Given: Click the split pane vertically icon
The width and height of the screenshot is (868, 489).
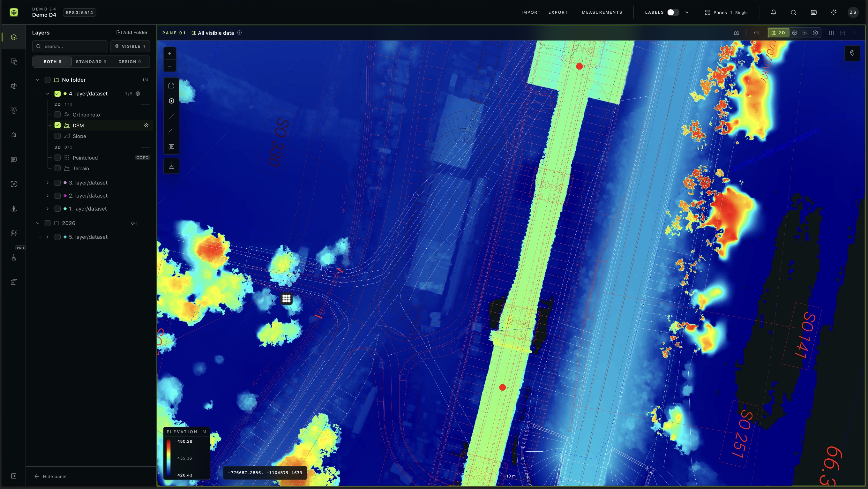Looking at the screenshot, I should click(832, 33).
